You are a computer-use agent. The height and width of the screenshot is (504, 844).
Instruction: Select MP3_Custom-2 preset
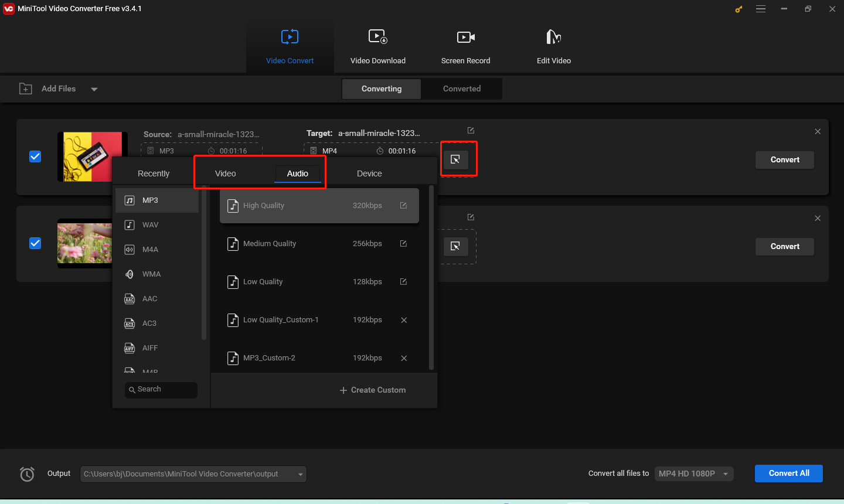click(x=319, y=358)
